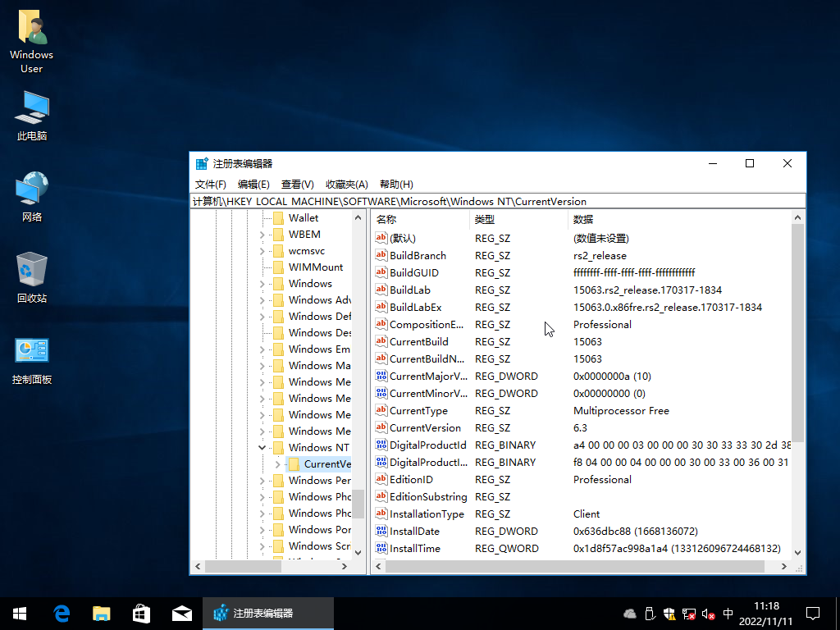Open the Windows Start menu
Image resolution: width=840 pixels, height=630 pixels.
point(20,614)
